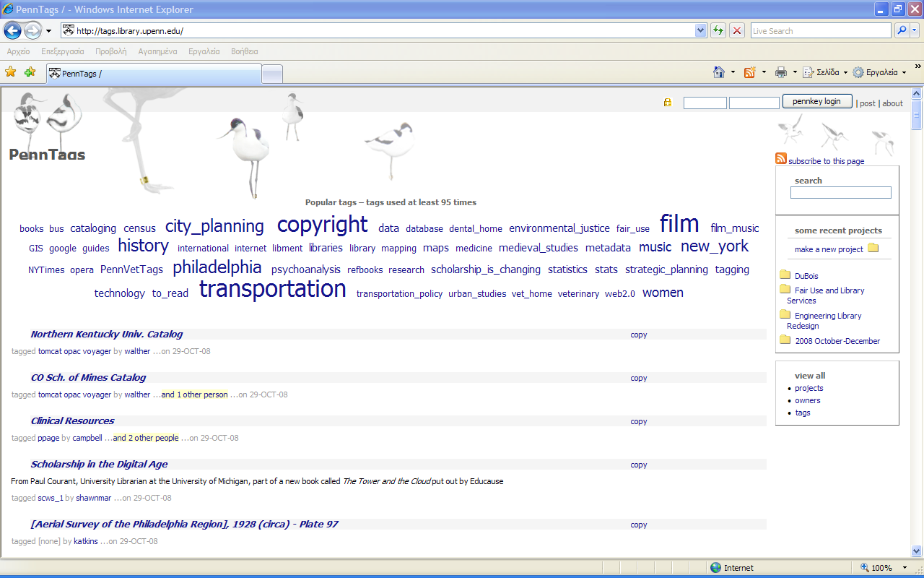Screen dimensions: 924x578
Task: Open the Σελίδα page menu
Action: click(825, 72)
